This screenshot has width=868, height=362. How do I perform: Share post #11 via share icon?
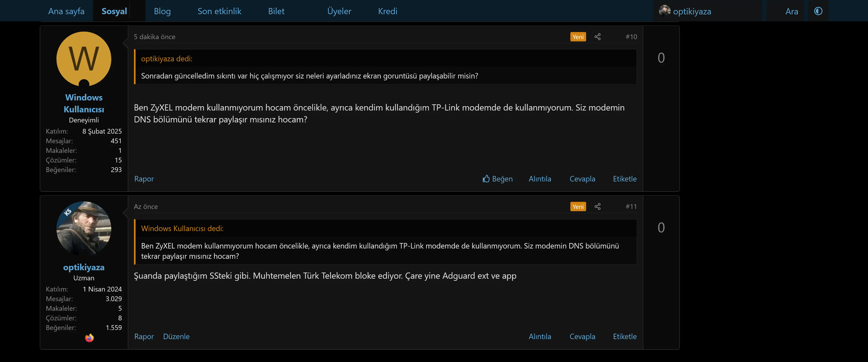pyautogui.click(x=597, y=206)
